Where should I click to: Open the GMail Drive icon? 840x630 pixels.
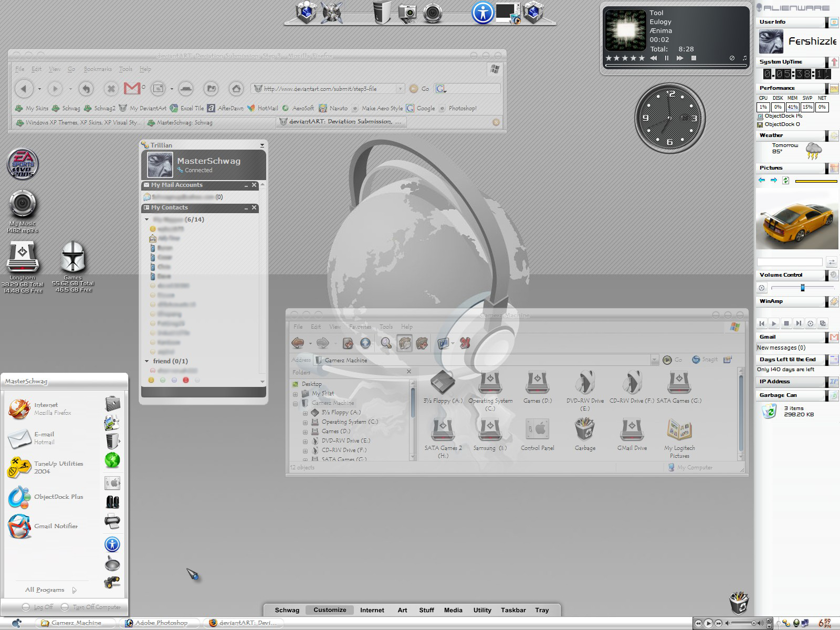[x=632, y=430]
